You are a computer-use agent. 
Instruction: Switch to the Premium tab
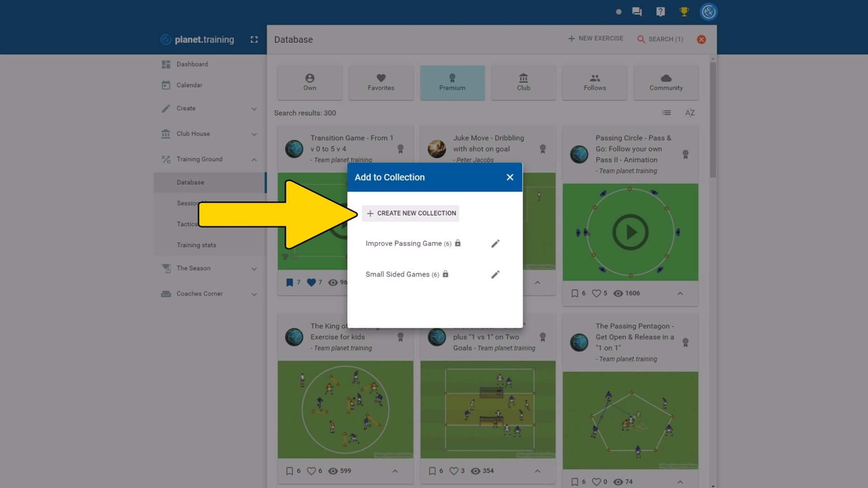[x=452, y=82]
